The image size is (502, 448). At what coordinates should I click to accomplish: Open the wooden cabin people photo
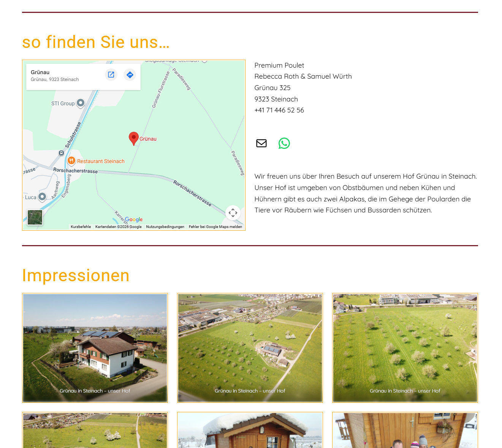(x=405, y=430)
